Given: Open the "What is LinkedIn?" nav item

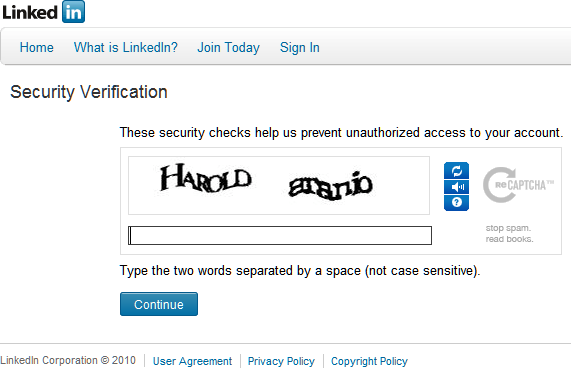Looking at the screenshot, I should pyautogui.click(x=126, y=47).
